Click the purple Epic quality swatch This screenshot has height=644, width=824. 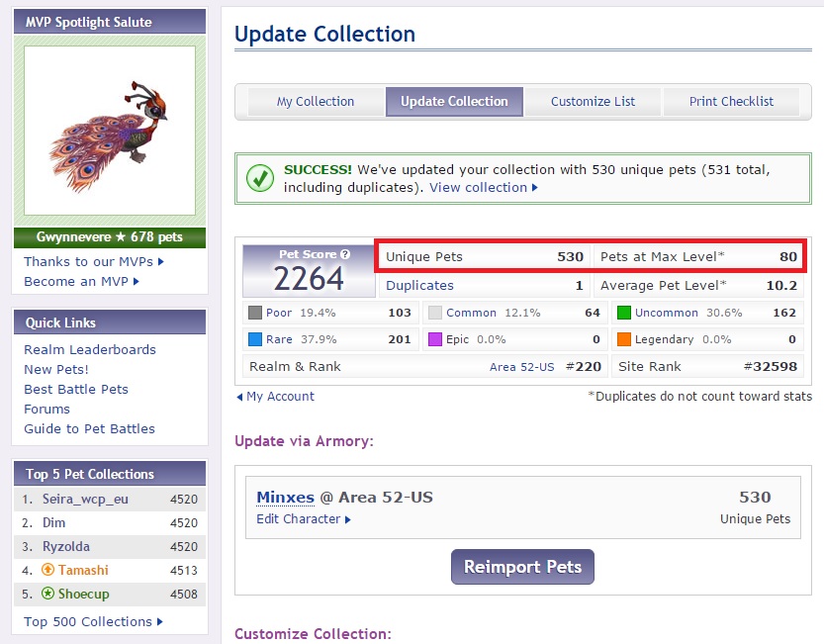(435, 339)
